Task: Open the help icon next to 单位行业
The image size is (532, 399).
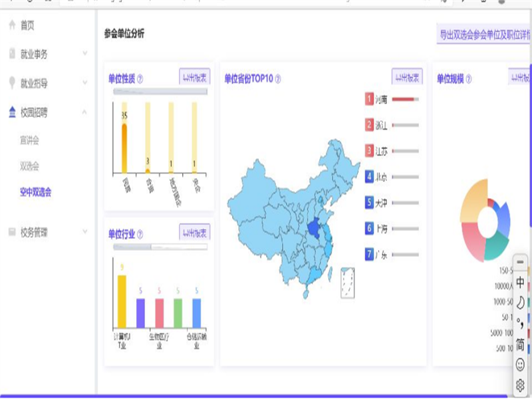Action: coord(140,235)
